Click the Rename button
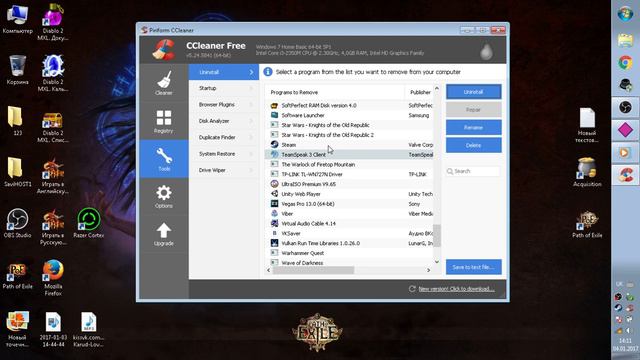Viewport: 640px width, 360px height. click(473, 127)
